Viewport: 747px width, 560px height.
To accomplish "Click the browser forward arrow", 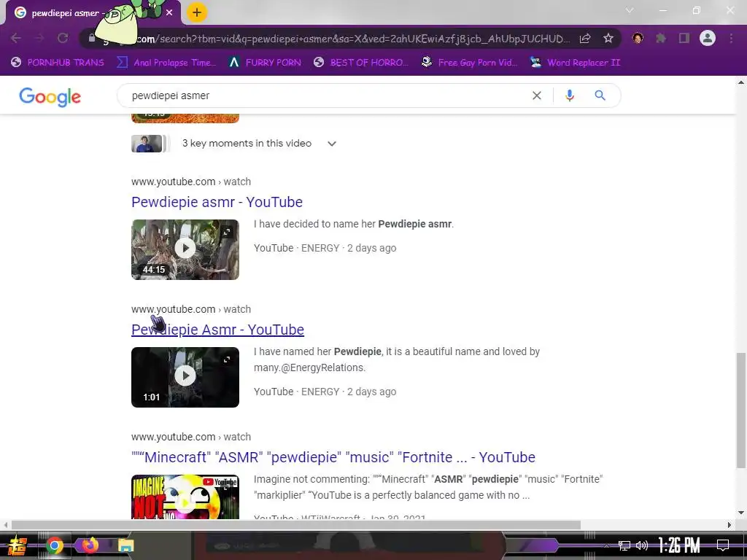I will [39, 38].
